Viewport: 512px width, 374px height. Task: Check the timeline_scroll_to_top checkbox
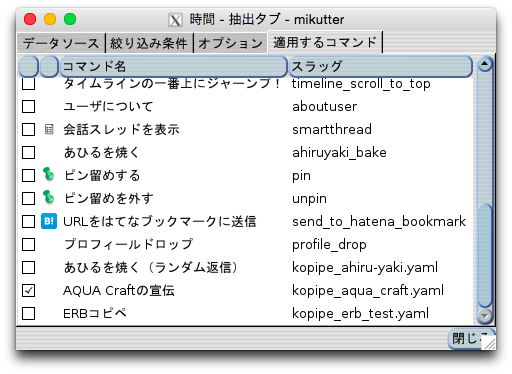click(x=28, y=84)
